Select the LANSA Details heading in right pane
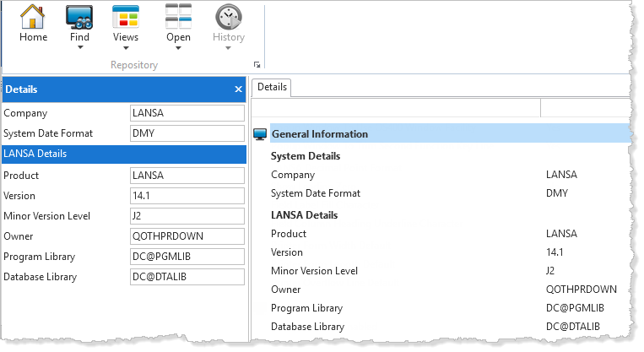The image size is (644, 352). coord(305,215)
